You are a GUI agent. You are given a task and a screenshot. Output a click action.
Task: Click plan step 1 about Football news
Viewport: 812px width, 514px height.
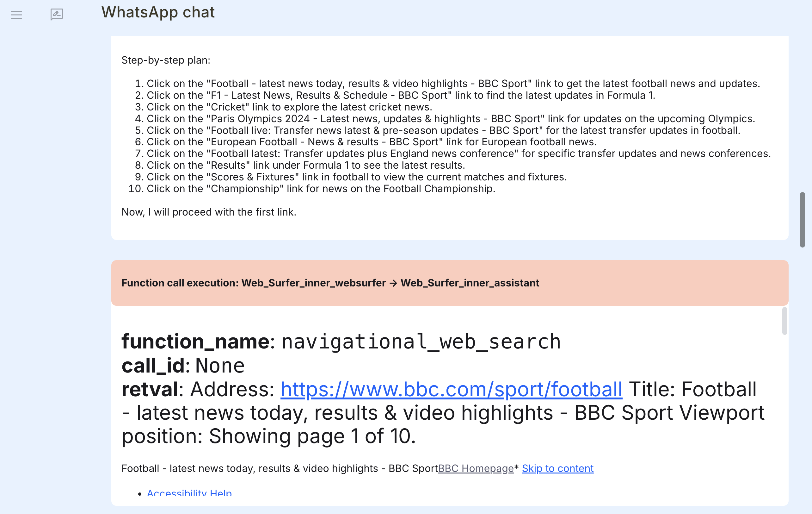[x=453, y=84]
